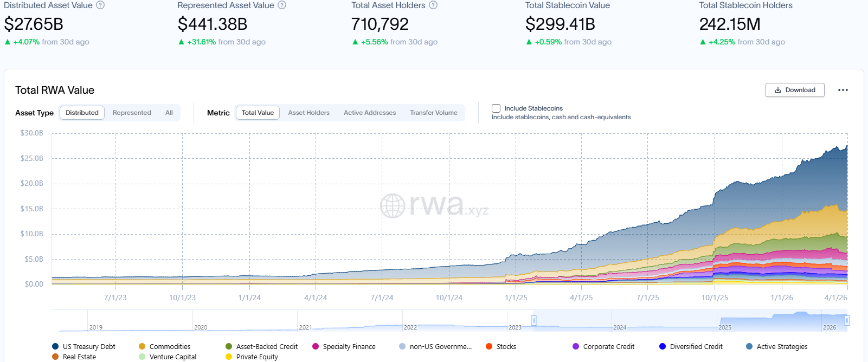The width and height of the screenshot is (868, 362).
Task: Switch asset type to All
Action: pyautogui.click(x=169, y=113)
